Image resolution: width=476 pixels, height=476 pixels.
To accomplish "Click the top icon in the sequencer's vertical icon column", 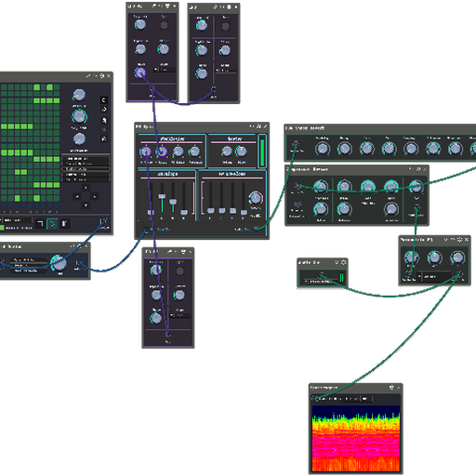I will click(x=104, y=99).
